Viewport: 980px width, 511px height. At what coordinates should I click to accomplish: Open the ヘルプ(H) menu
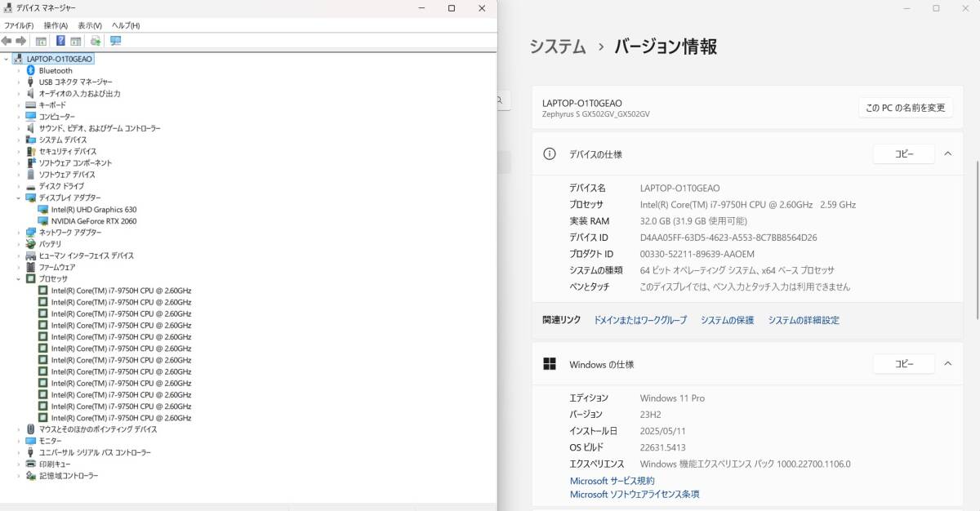pos(126,25)
